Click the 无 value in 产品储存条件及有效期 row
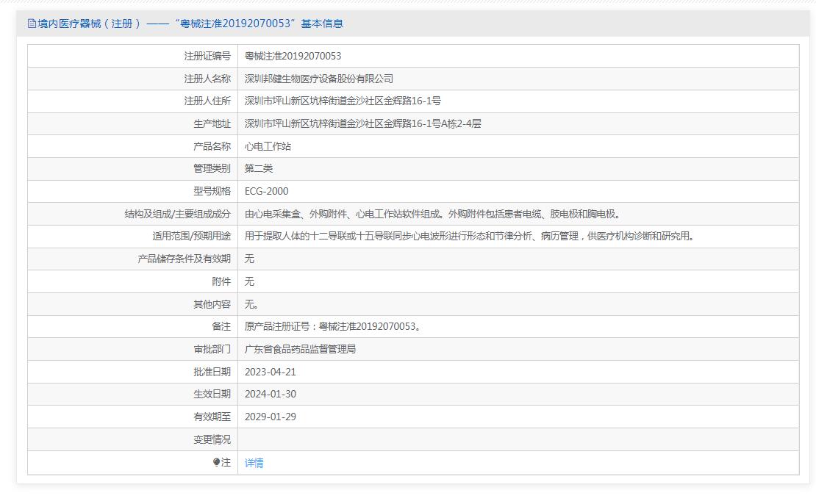The width and height of the screenshot is (816, 504). 249,259
